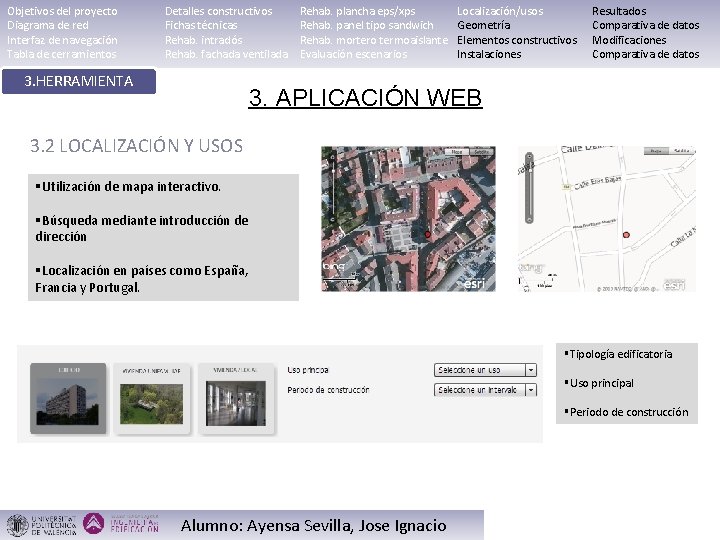
Task: Switch the satellite map to Satélite view
Action: coord(482,152)
